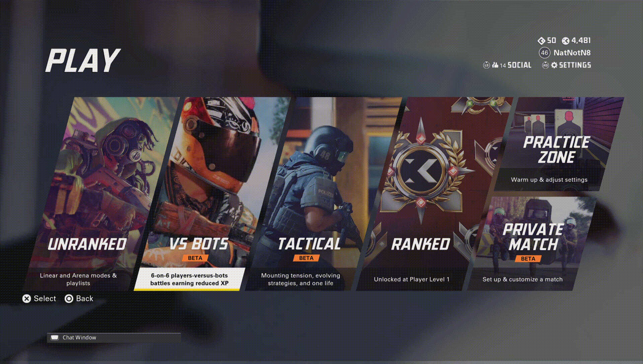Image resolution: width=643 pixels, height=364 pixels.
Task: Click 'Mounting tension, evolving strategies' description
Action: (301, 279)
